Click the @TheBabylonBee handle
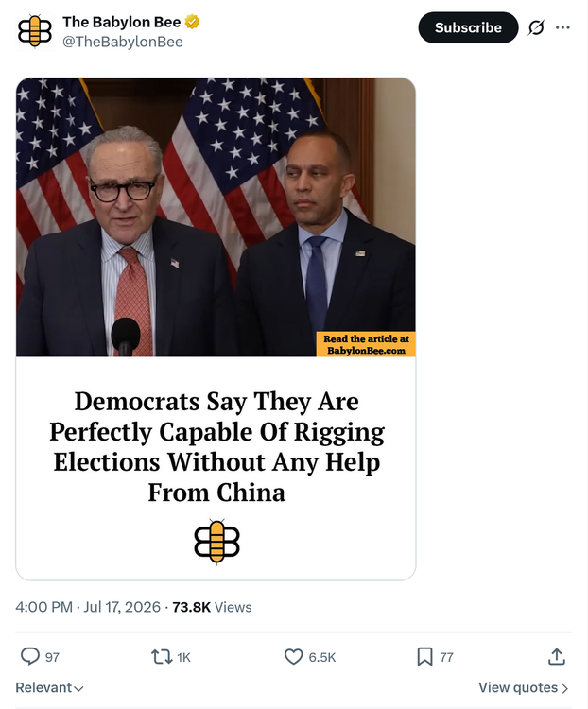This screenshot has height=709, width=588. point(123,42)
